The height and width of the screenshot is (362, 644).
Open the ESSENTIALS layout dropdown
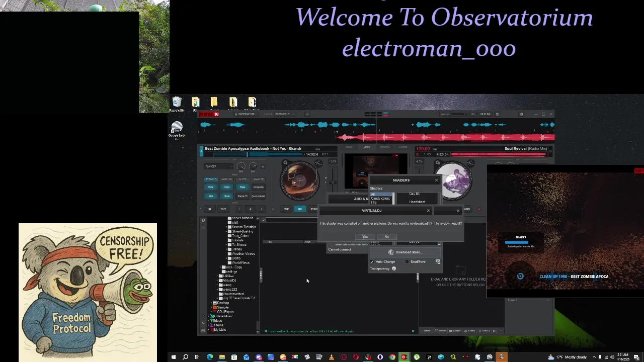(x=284, y=114)
